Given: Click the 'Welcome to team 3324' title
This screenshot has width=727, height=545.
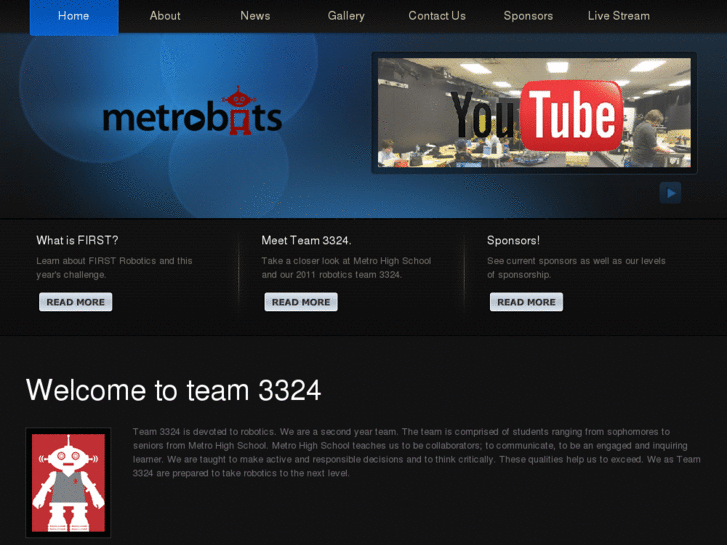Looking at the screenshot, I should 173,390.
